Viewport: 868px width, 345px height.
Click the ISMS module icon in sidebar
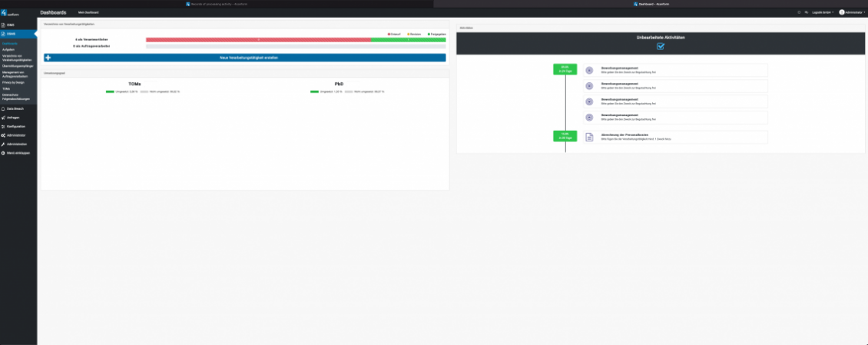[x=4, y=25]
